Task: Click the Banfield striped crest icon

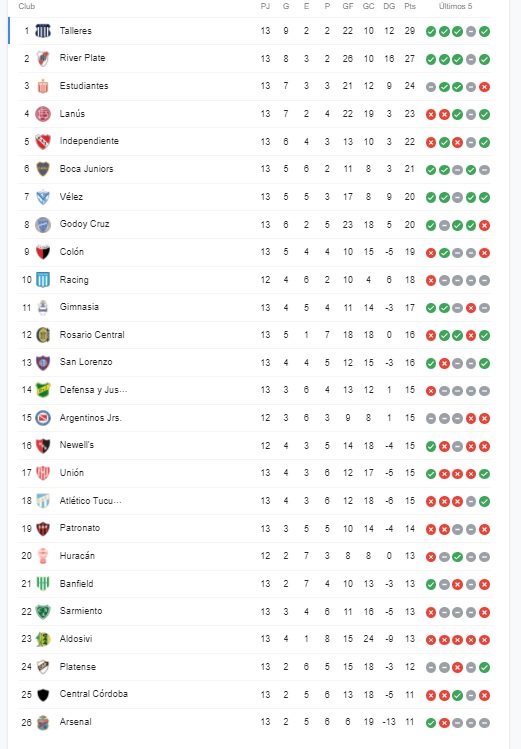Action: 43,584
